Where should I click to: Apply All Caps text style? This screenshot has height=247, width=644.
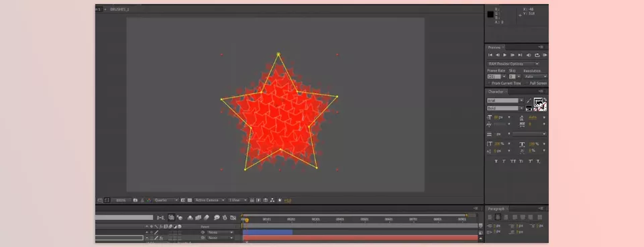click(513, 161)
